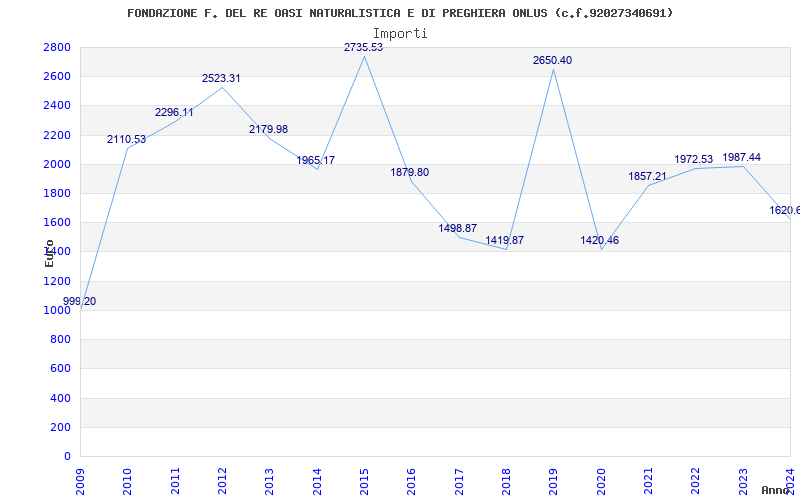The image size is (800, 500).
Task: Click y-axis value 2000
Action: (57, 164)
